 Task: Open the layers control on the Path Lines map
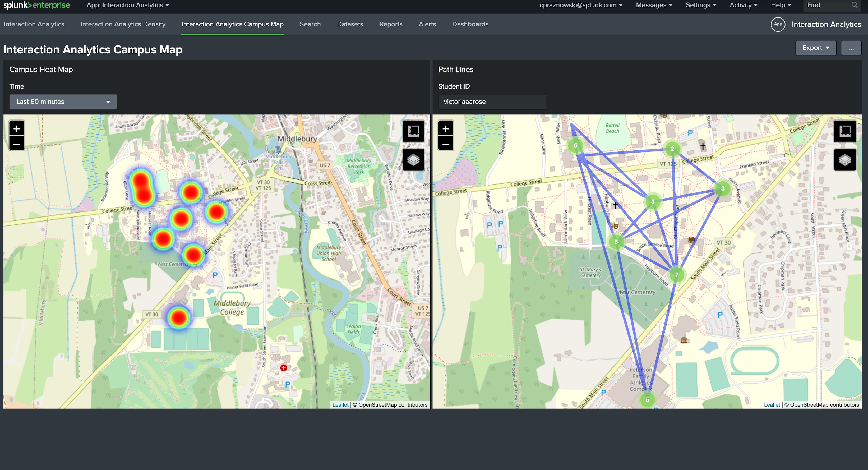point(845,160)
